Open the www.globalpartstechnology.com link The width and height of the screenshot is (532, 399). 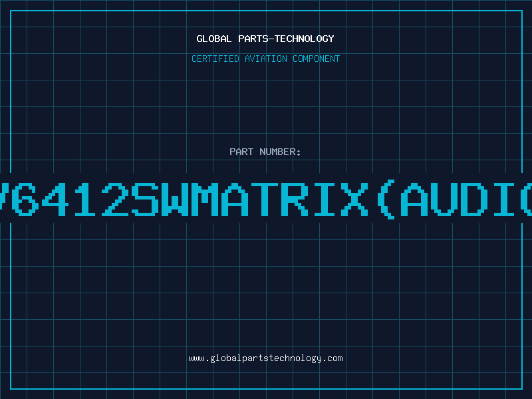265,358
